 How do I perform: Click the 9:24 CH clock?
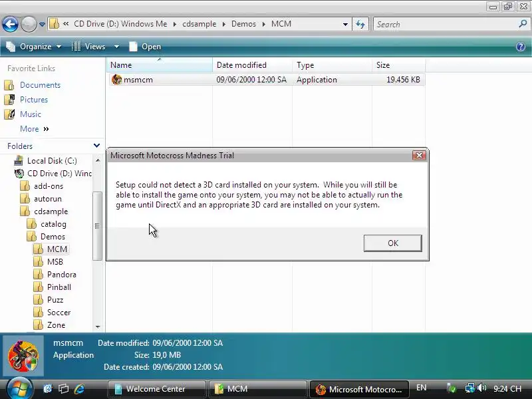[507, 388]
